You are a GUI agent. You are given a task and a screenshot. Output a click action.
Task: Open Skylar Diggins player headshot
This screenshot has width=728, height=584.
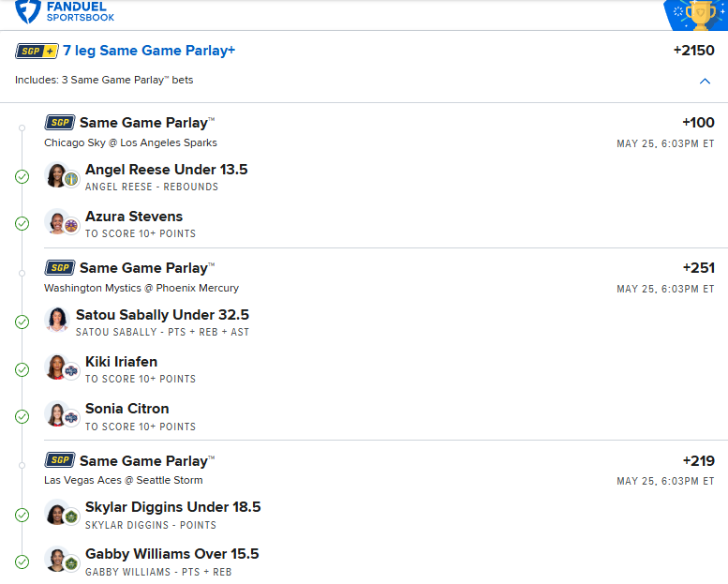click(56, 513)
